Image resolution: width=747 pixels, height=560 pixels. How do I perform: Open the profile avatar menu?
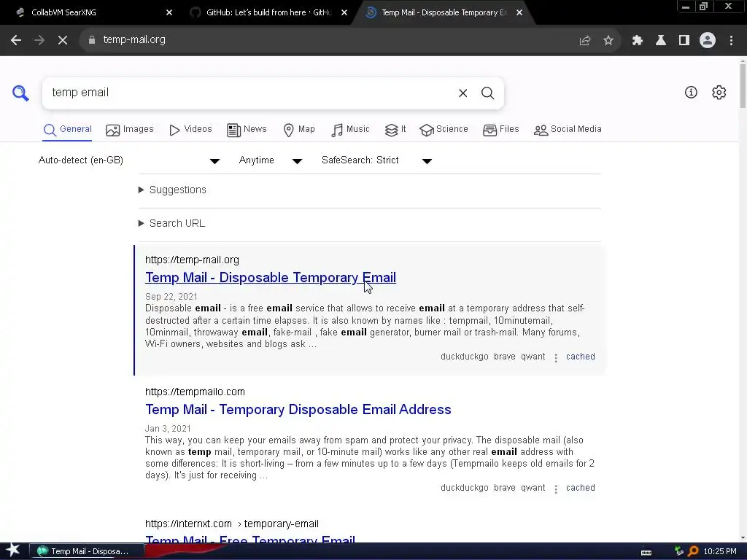708,41
